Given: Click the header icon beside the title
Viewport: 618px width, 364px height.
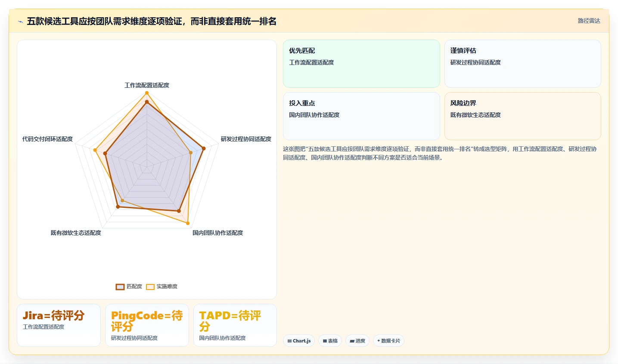Looking at the screenshot, I should point(20,22).
